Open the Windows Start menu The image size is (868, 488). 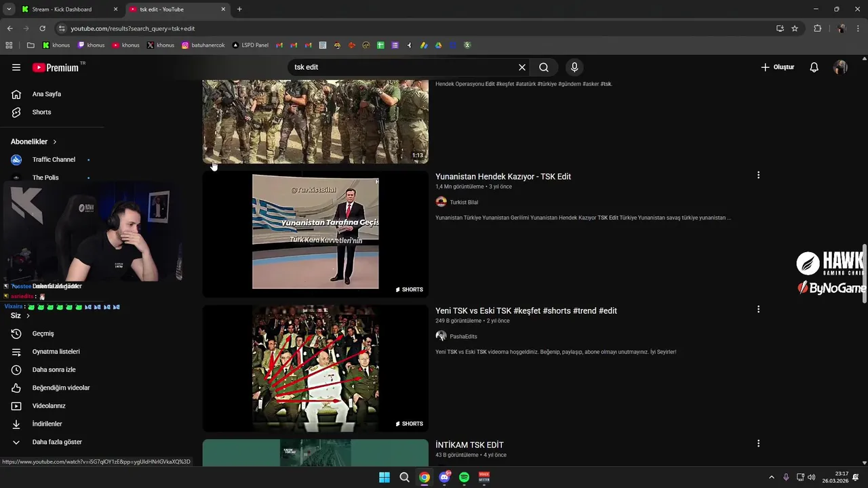pyautogui.click(x=384, y=477)
